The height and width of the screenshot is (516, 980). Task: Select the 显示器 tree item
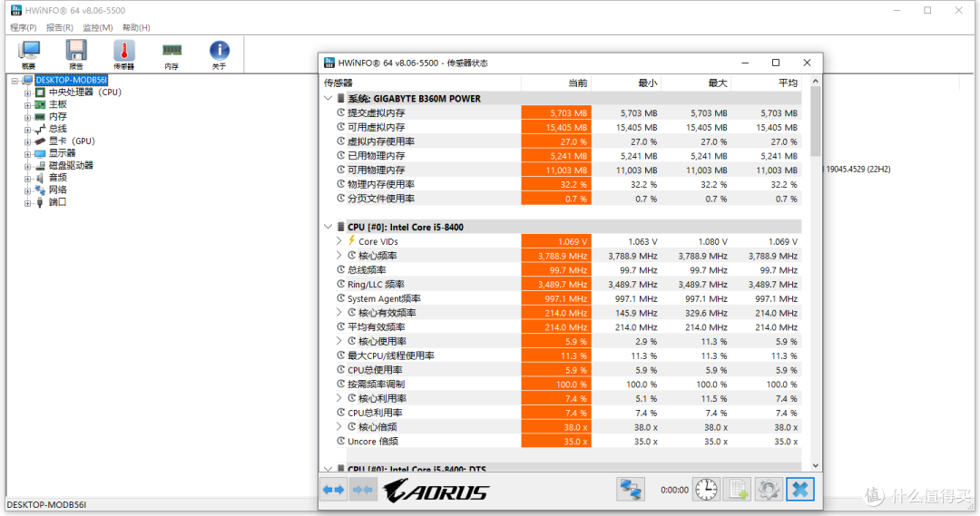coord(62,153)
